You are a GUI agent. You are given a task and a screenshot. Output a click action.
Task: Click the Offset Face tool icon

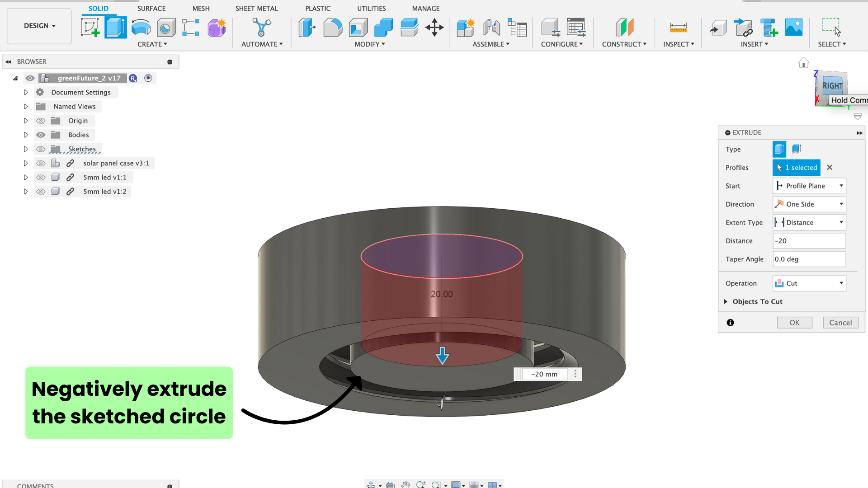[x=409, y=27]
